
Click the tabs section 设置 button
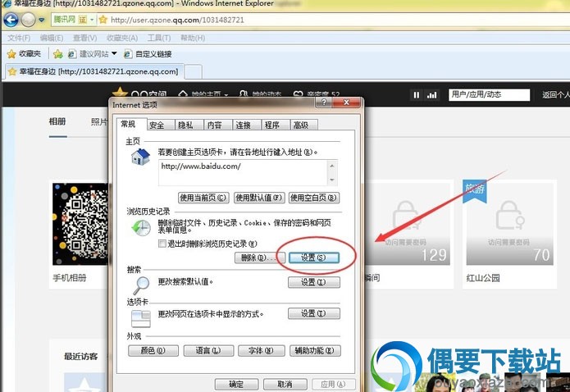tap(314, 313)
